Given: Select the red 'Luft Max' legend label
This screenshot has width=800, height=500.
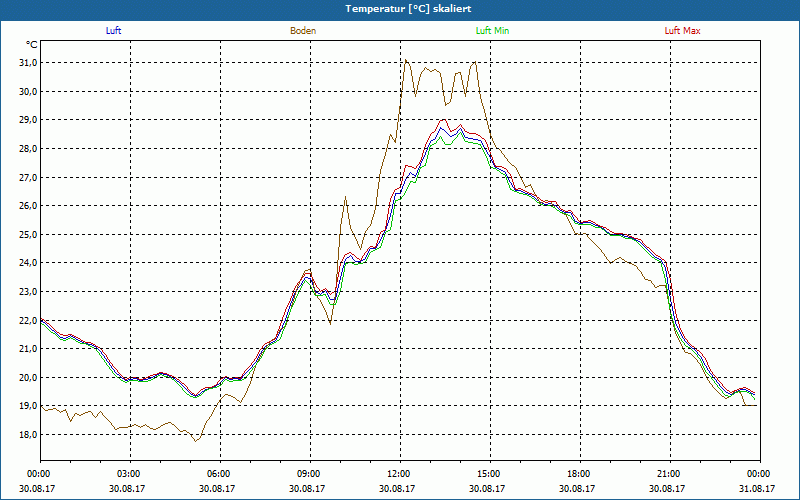Looking at the screenshot, I should 682,31.
